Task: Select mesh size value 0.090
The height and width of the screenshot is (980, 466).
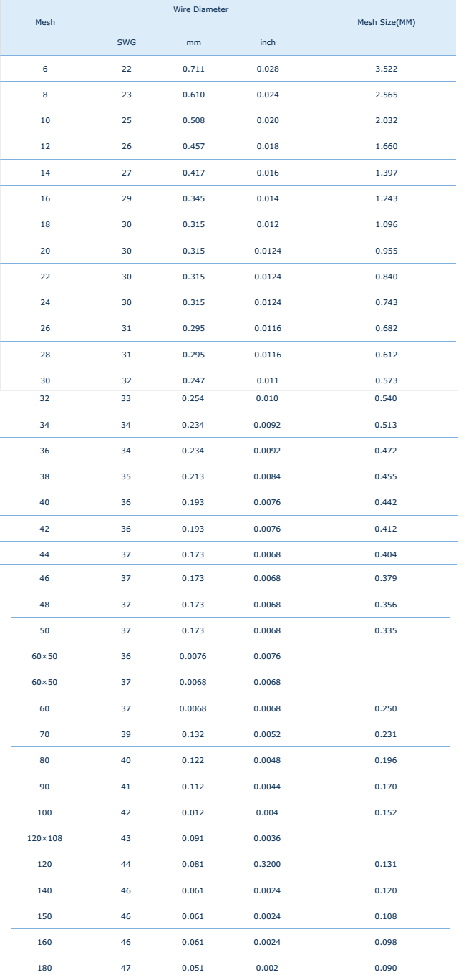Action: tap(386, 969)
